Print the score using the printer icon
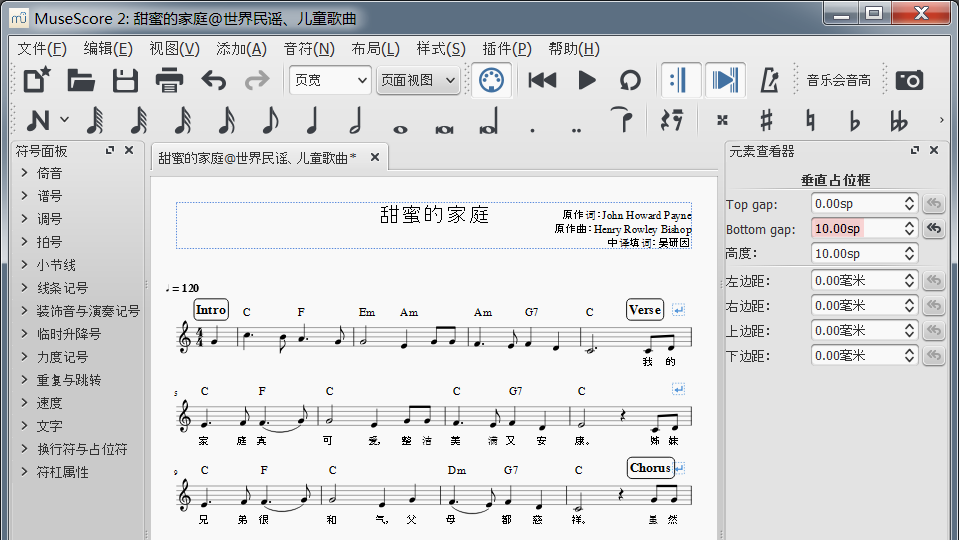The height and width of the screenshot is (540, 959). click(x=169, y=81)
